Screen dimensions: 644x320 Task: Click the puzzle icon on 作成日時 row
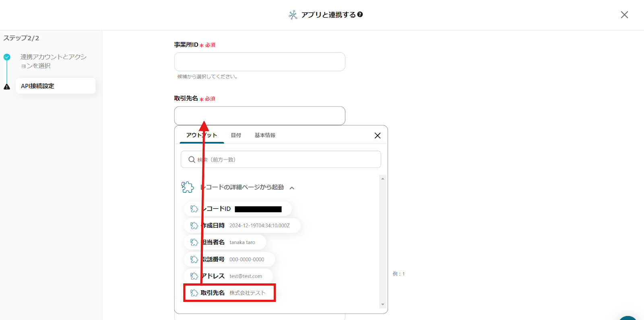click(194, 226)
